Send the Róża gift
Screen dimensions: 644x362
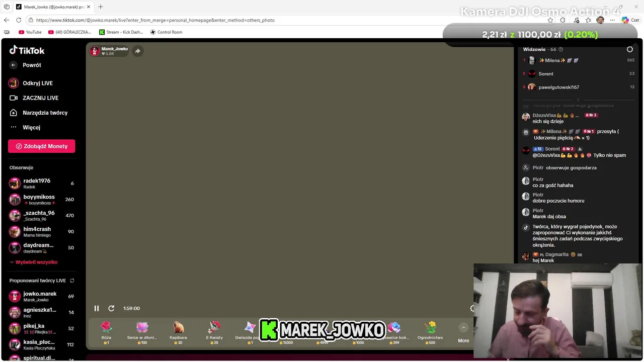(106, 332)
